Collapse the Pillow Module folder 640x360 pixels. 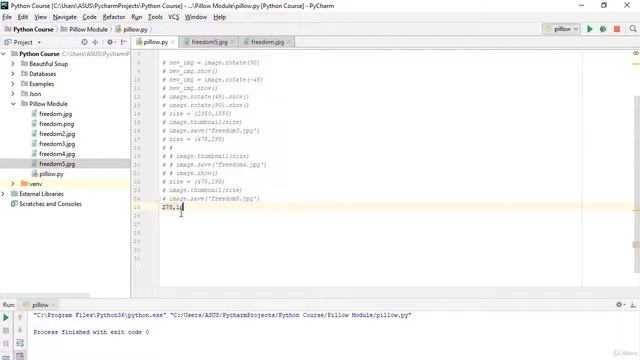13,104
